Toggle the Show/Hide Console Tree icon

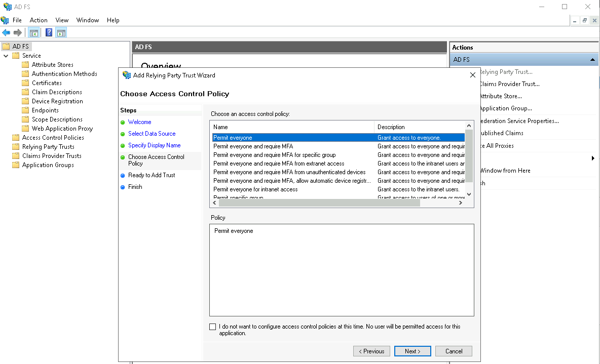34,33
